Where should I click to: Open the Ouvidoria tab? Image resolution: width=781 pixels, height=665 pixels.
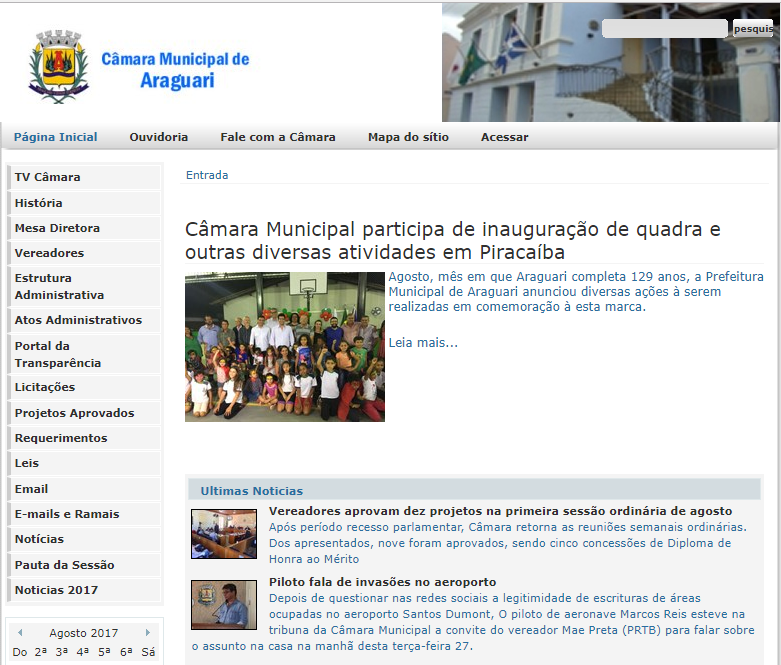pos(158,137)
